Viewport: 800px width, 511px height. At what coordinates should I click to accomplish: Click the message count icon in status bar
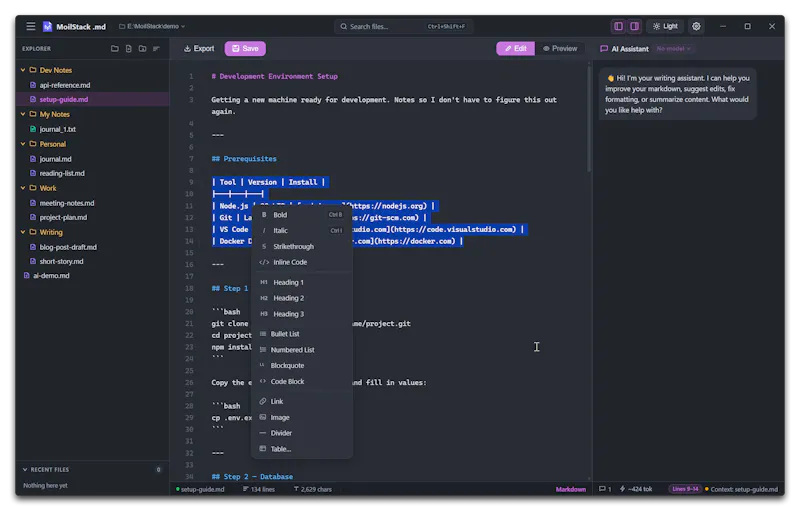click(605, 489)
